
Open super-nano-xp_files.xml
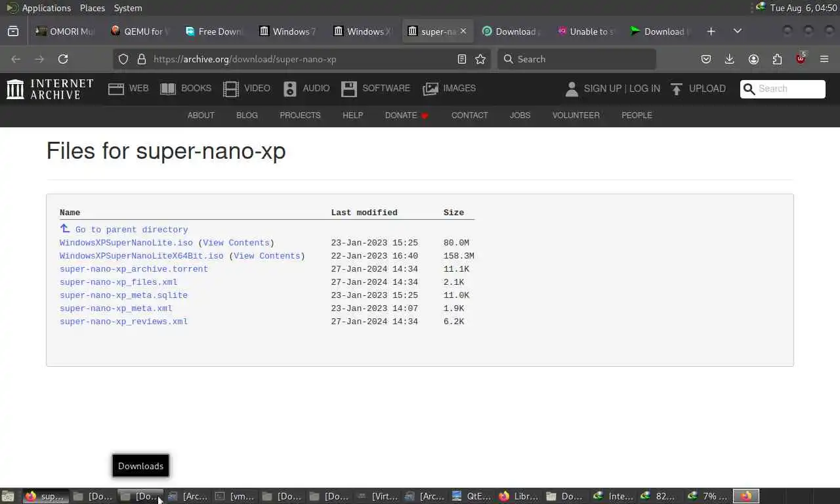[118, 282]
